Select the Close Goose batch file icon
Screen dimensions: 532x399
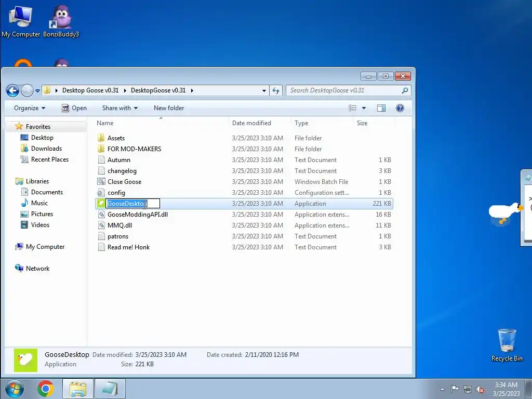[x=101, y=181]
